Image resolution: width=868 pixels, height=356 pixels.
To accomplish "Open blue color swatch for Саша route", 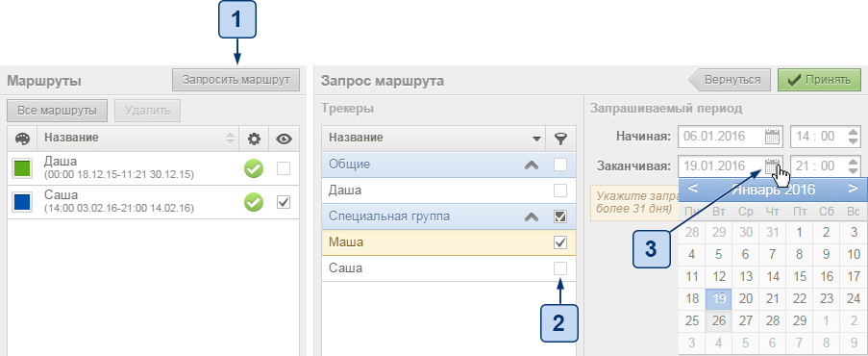I will tap(21, 202).
